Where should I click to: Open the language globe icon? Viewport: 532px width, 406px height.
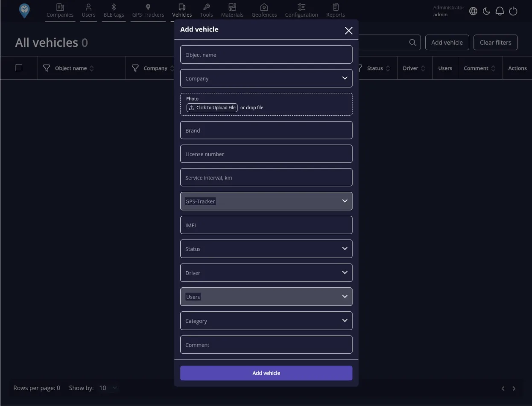pos(473,11)
